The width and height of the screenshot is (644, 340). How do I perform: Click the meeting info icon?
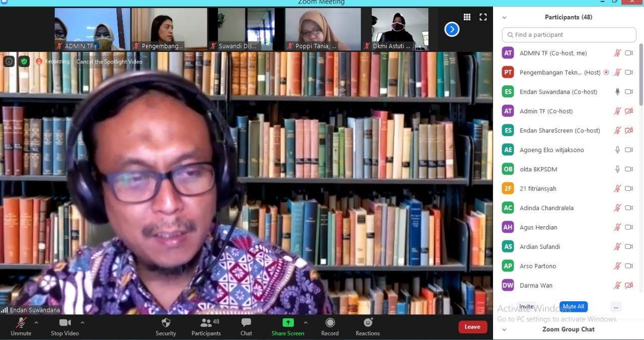pyautogui.click(x=9, y=61)
